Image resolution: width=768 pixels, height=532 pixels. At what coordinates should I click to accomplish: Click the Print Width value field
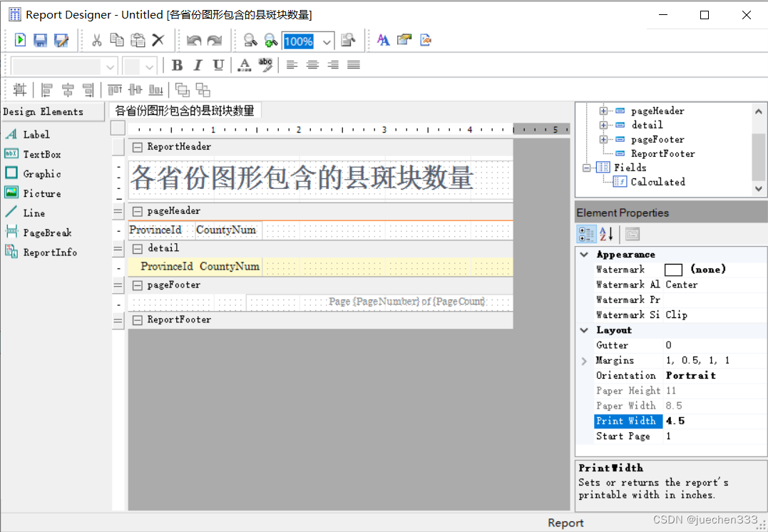(713, 421)
